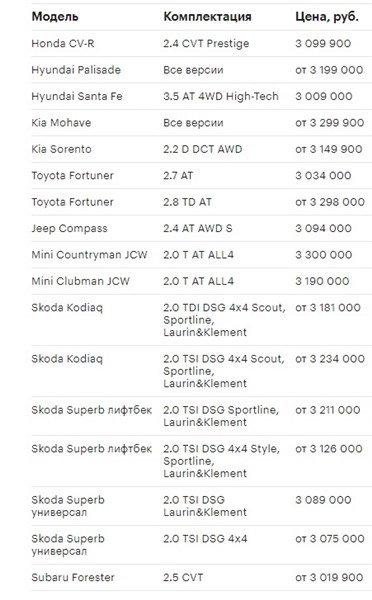Click the Цена, руб. column header

click(x=327, y=17)
